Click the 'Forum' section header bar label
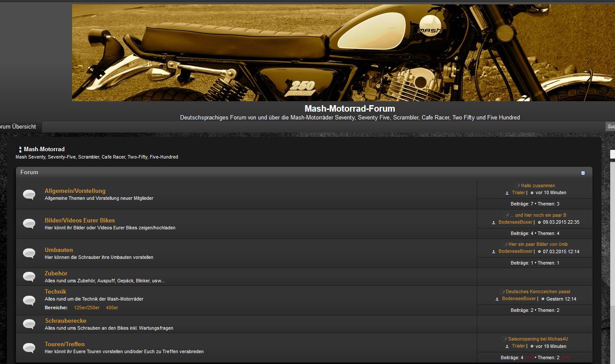Screen dimensions: 615x364 tap(29, 172)
